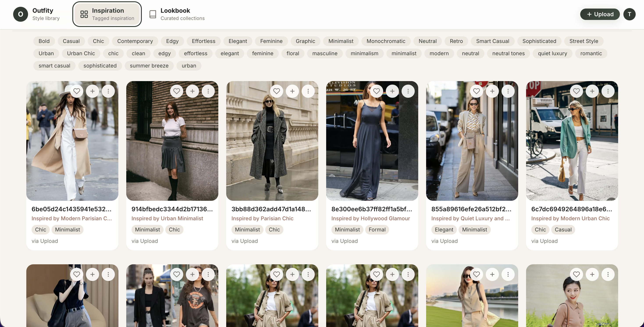Favorite the second-row smiling woman in tan cardigan

(x=576, y=274)
